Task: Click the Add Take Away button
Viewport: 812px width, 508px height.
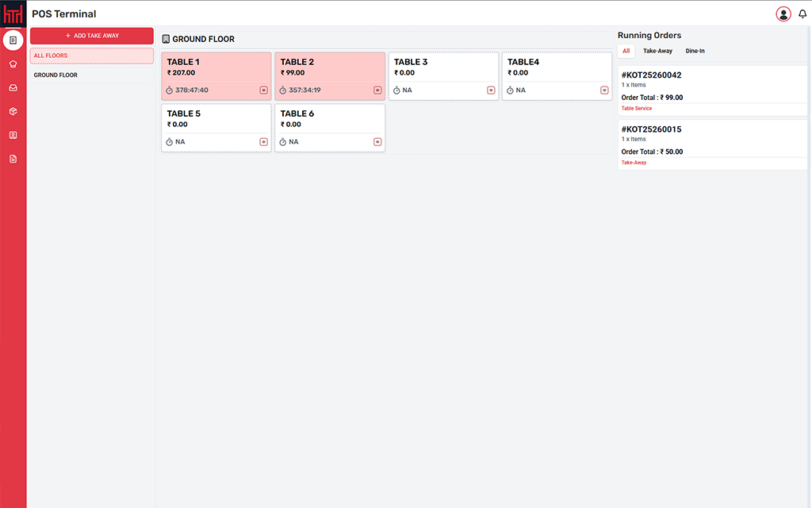Action: pyautogui.click(x=92, y=36)
